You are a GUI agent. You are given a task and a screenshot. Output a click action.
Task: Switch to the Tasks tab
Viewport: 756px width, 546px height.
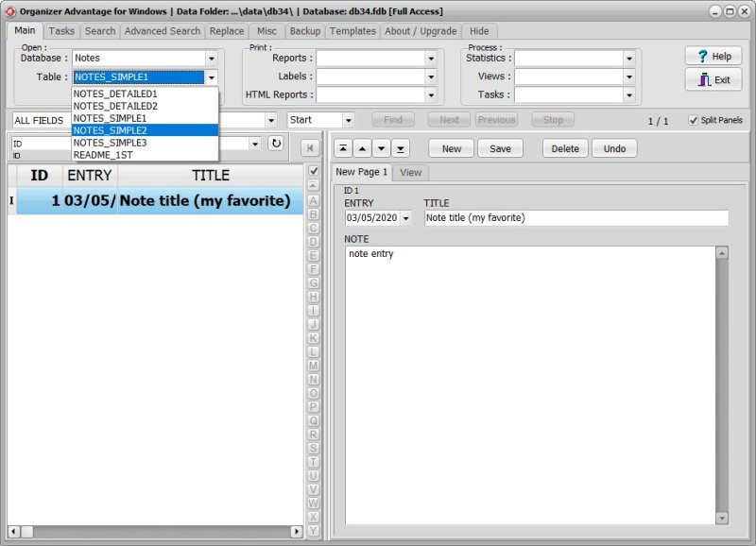point(61,31)
